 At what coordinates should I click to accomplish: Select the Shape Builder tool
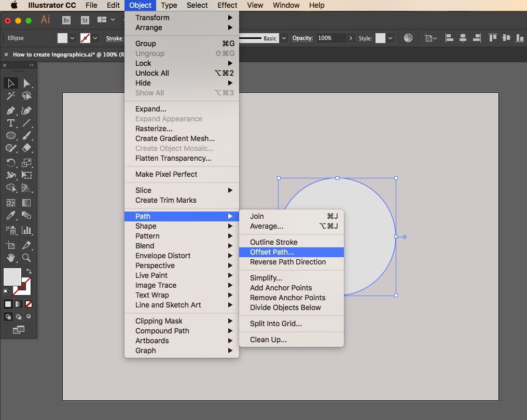click(x=11, y=188)
